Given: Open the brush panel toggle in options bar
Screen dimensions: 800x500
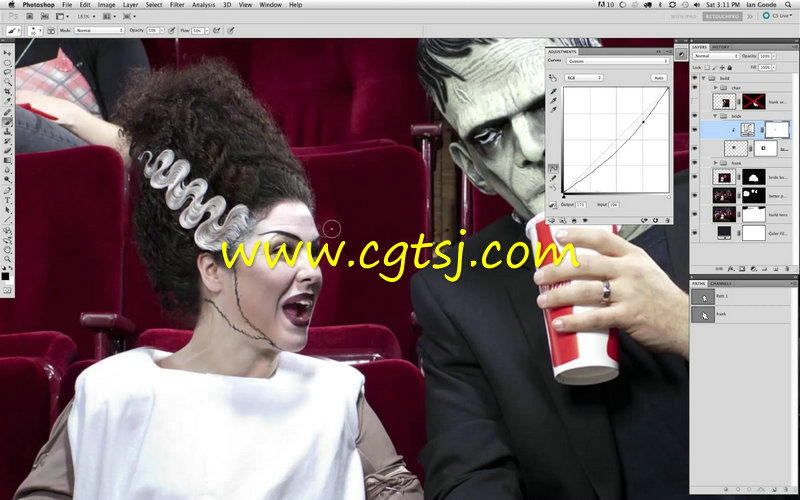Looking at the screenshot, I should (x=51, y=31).
